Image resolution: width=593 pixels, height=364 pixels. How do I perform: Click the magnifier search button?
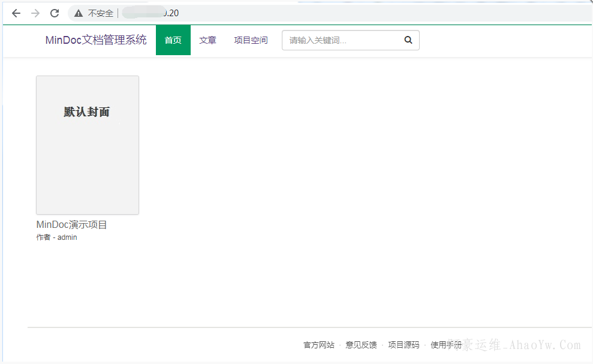(408, 40)
